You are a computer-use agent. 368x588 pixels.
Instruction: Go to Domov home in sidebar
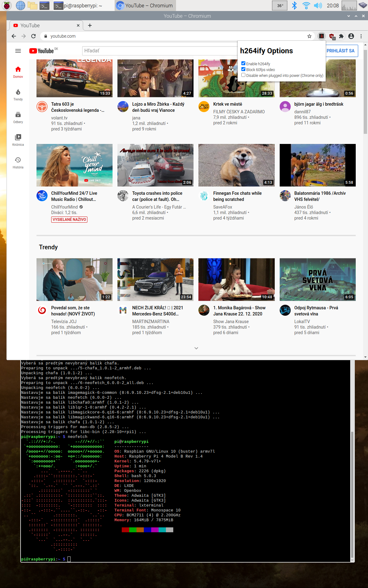(18, 72)
